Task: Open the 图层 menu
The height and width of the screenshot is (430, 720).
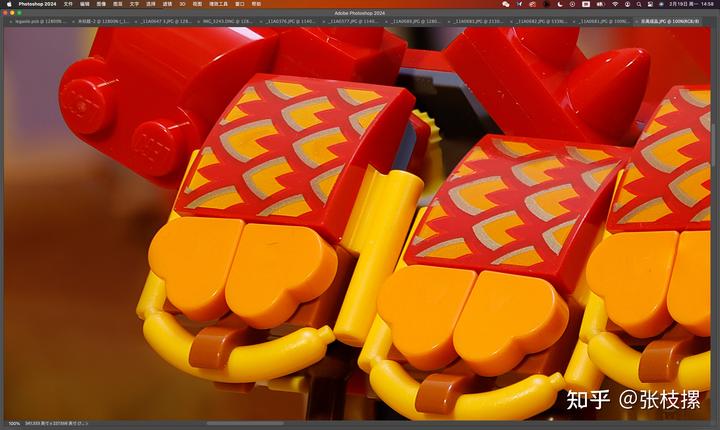Action: pos(118,4)
